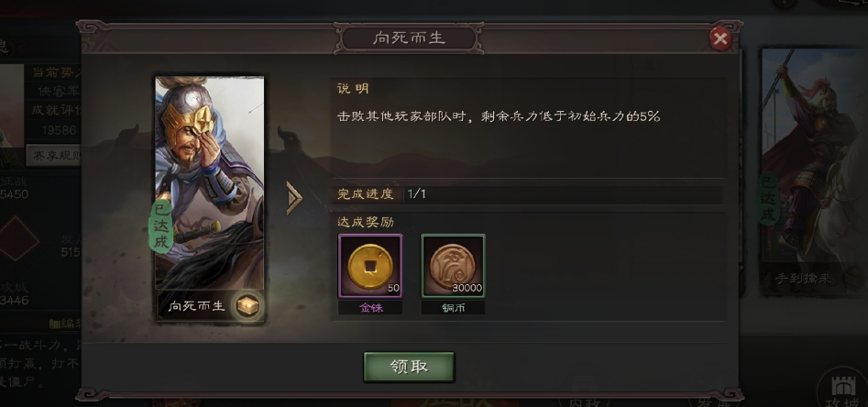Click the 向死而生 title header

[x=409, y=38]
